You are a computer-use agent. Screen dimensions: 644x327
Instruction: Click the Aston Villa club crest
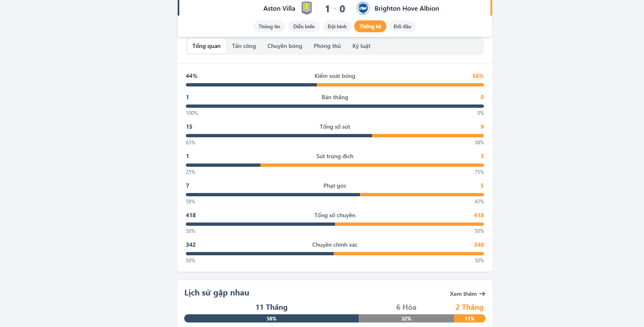(307, 8)
